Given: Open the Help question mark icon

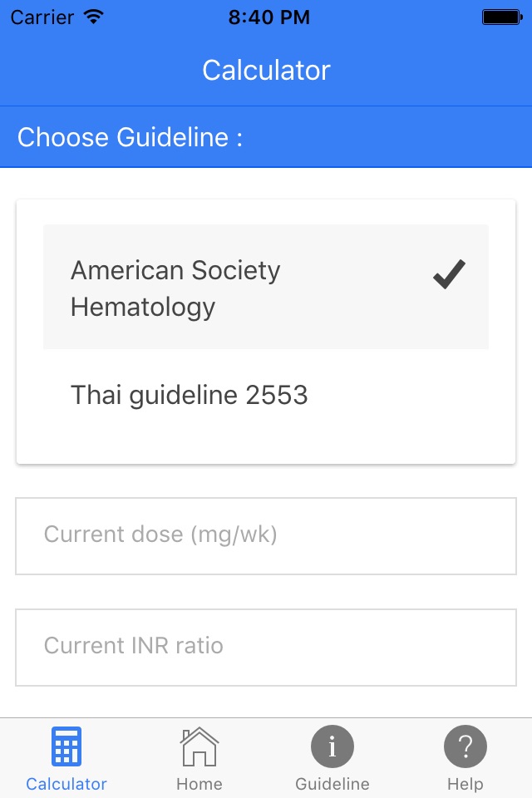Looking at the screenshot, I should 465,746.
